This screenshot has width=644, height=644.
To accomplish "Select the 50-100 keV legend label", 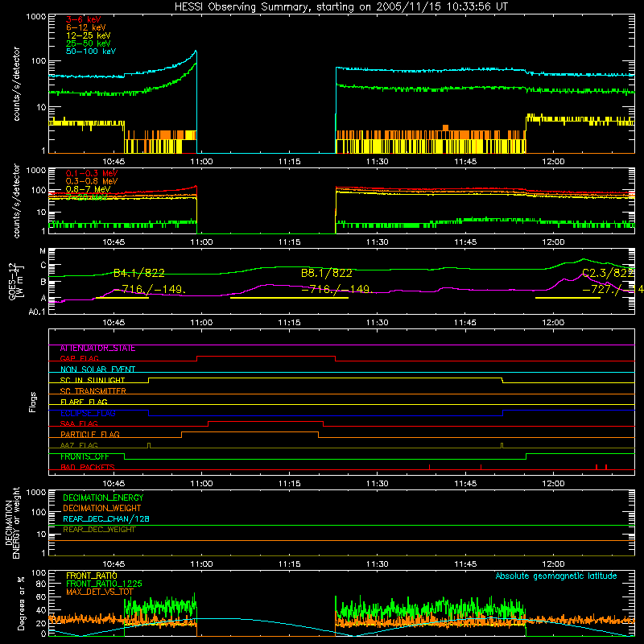I will (91, 52).
